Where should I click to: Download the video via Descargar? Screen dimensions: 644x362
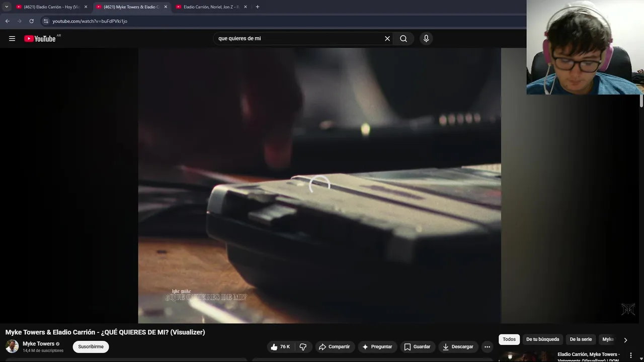coord(457,347)
